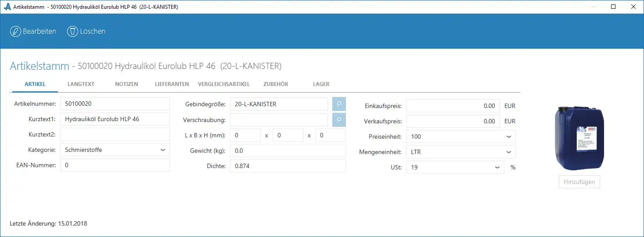This screenshot has height=237, width=644.
Task: Switch to the Lieferanten tab
Action: tap(172, 84)
